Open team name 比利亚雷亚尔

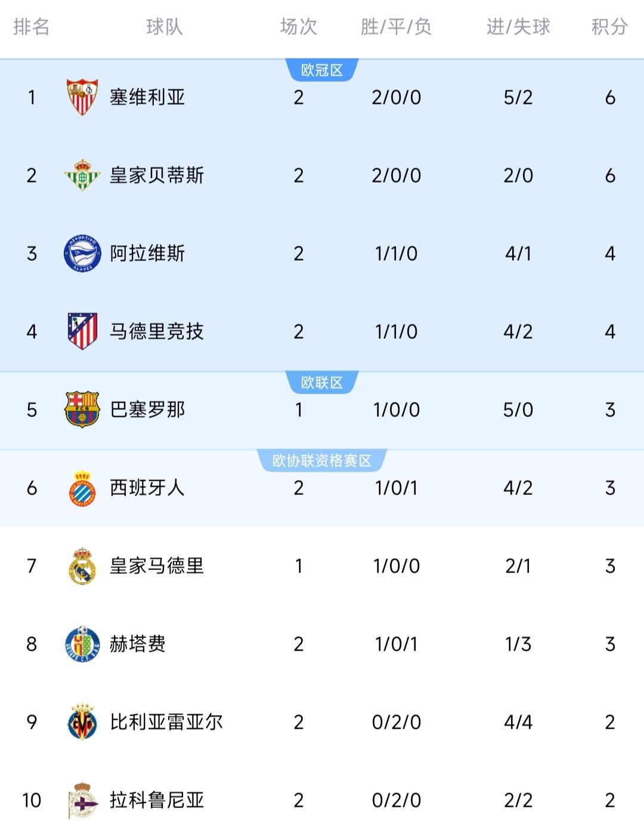pyautogui.click(x=166, y=722)
